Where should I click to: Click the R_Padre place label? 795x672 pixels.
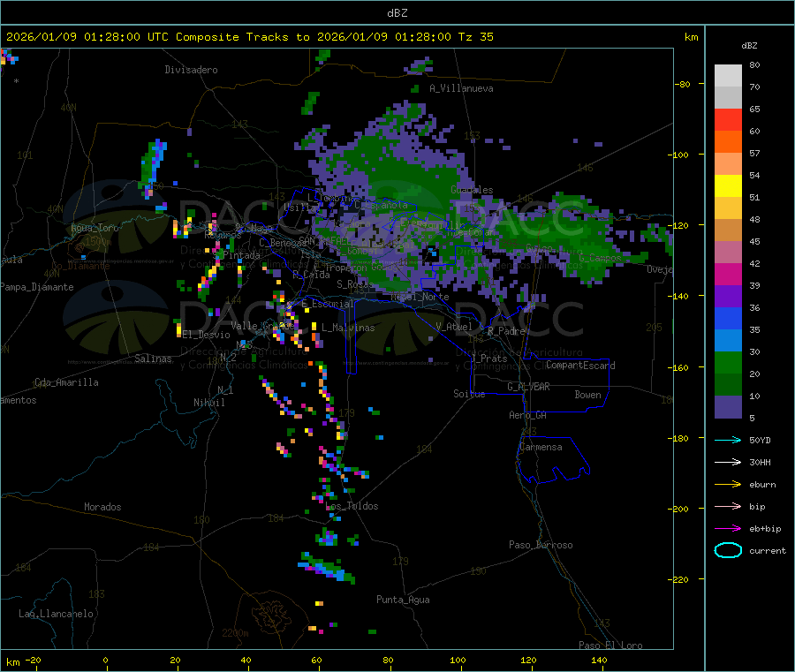coord(506,331)
